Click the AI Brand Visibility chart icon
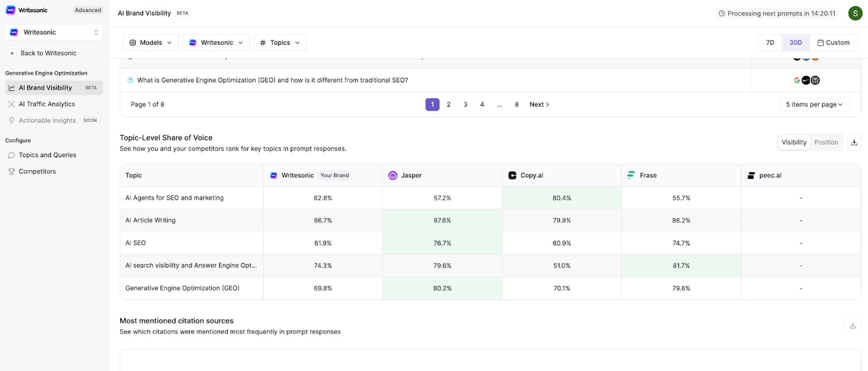 click(x=11, y=88)
